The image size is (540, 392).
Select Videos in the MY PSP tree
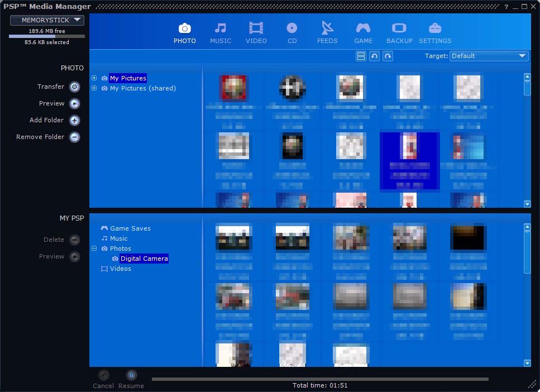[x=120, y=269]
